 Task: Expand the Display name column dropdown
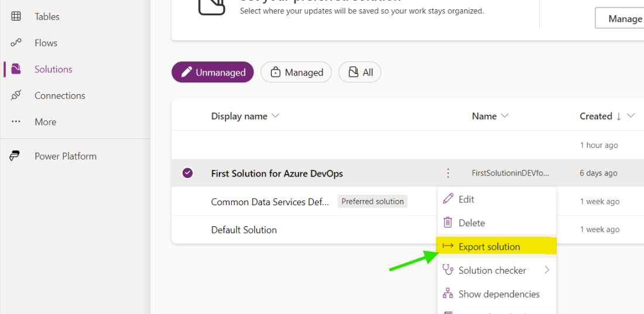276,116
